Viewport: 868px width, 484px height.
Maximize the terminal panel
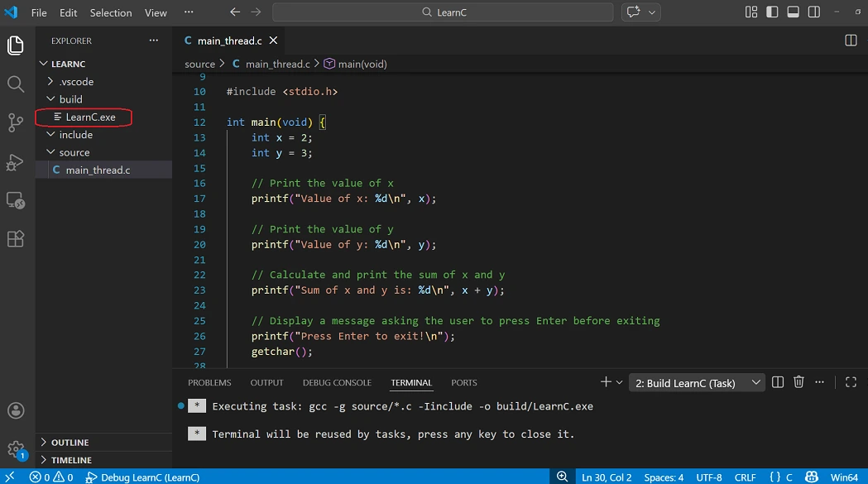851,382
